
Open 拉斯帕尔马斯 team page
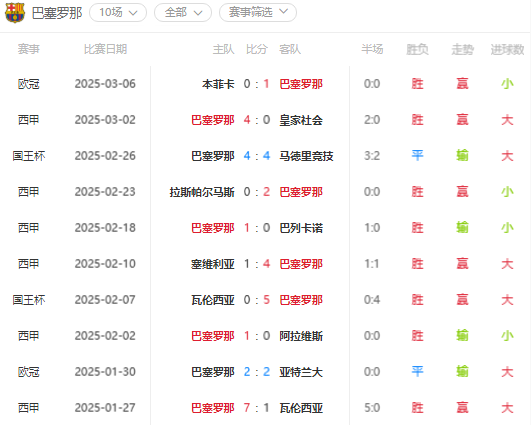pos(202,192)
